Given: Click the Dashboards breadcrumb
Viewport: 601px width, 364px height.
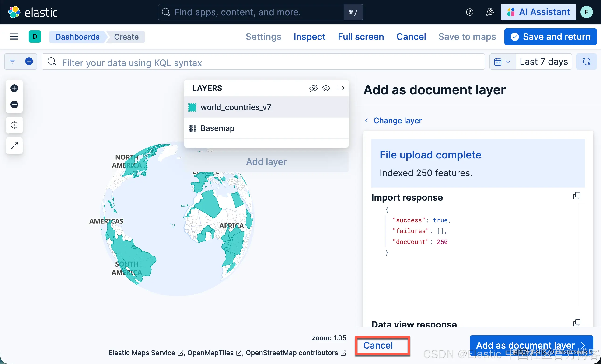Looking at the screenshot, I should coord(77,37).
